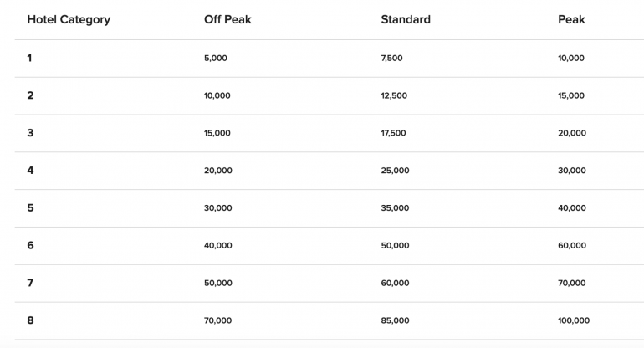Screen dimensions: 644x348
Task: Select hotel category 1 row label
Action: tap(30, 59)
